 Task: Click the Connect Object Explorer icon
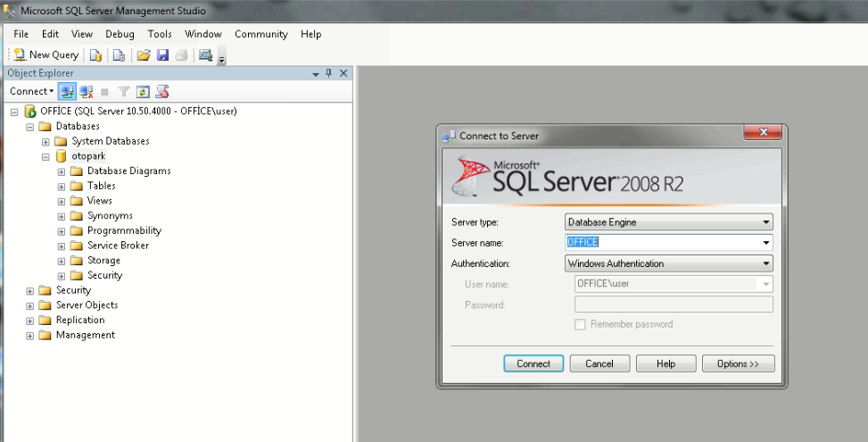click(x=67, y=91)
